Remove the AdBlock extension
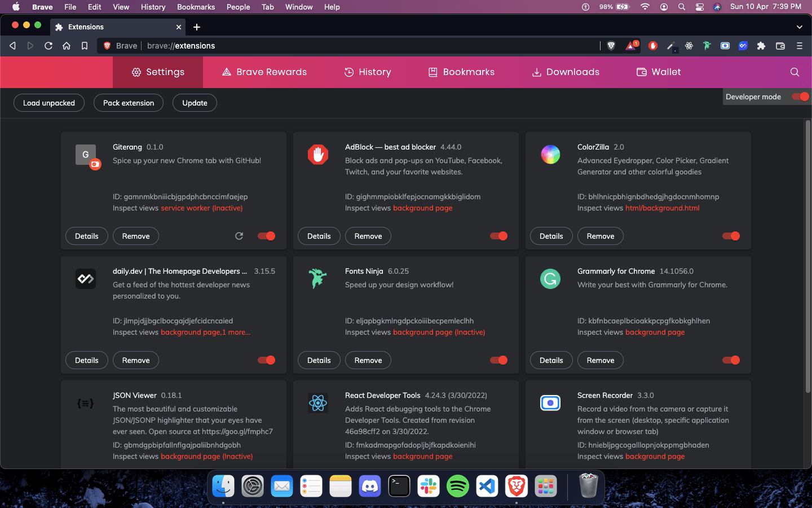812x508 pixels. 368,236
